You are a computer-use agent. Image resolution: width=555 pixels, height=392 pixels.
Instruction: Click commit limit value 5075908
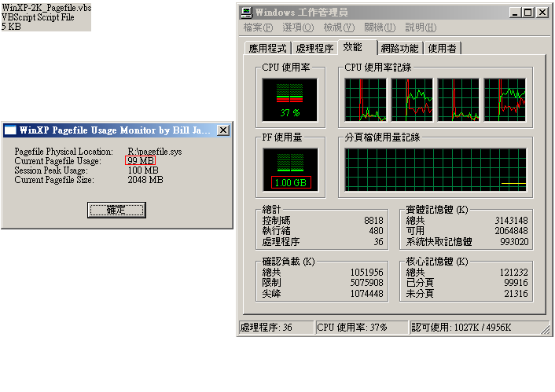pyautogui.click(x=366, y=282)
